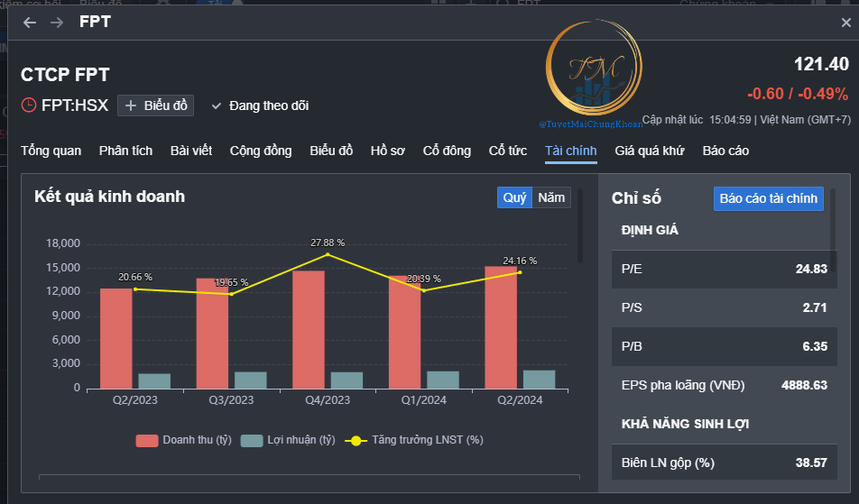Switch chart to Năm view
This screenshot has width=859, height=504.
tap(551, 197)
